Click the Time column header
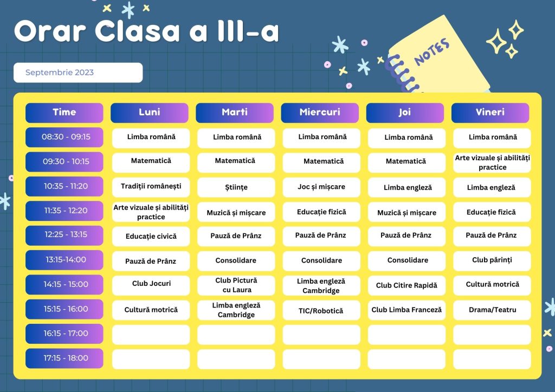The image size is (555, 392). [64, 113]
